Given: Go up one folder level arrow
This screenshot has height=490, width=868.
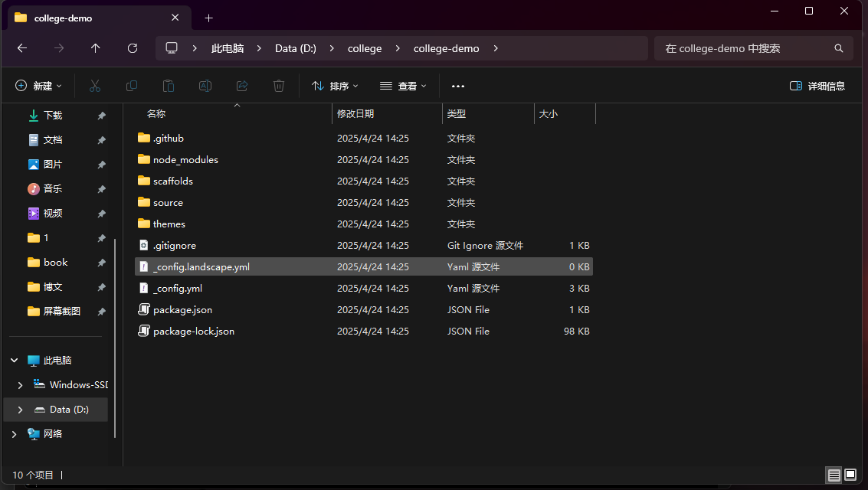Looking at the screenshot, I should pyautogui.click(x=96, y=48).
